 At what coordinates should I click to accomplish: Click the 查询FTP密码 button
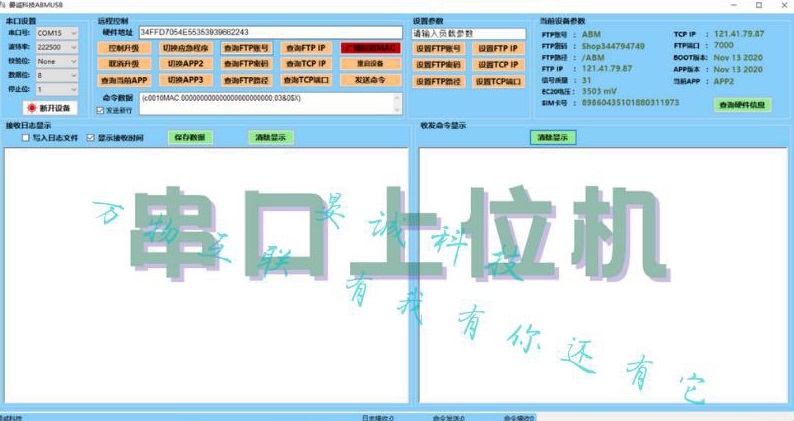click(x=246, y=64)
